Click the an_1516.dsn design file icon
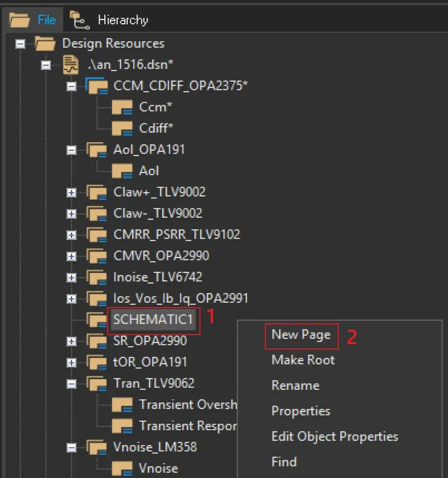Image resolution: width=448 pixels, height=478 pixels. (x=71, y=65)
